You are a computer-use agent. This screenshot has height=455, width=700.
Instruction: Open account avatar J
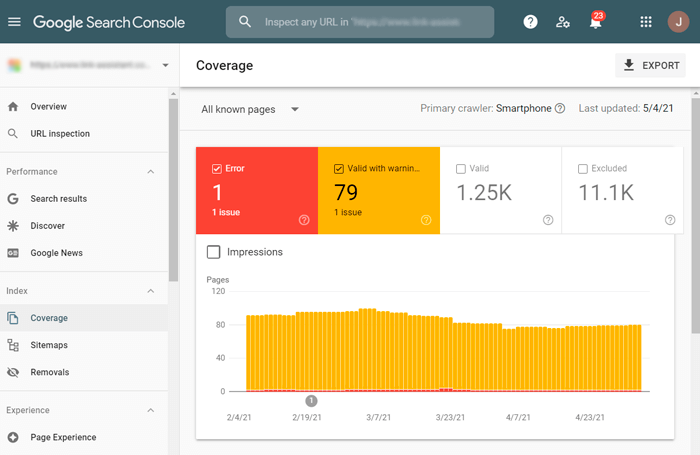[678, 22]
